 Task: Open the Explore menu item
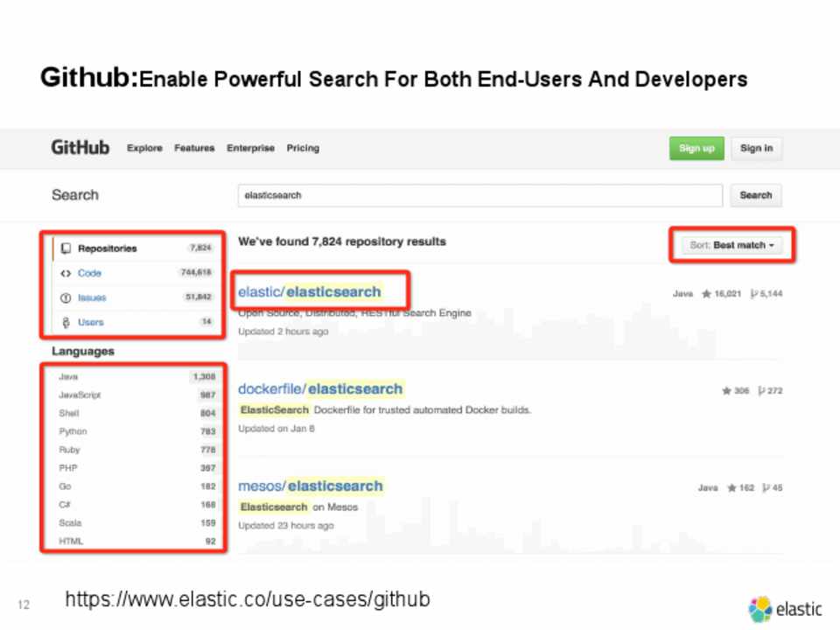[x=144, y=149]
